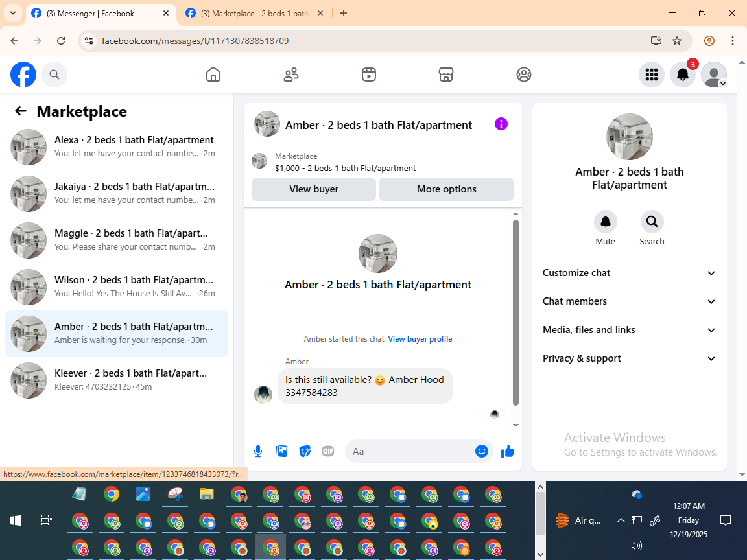747x560 pixels.
Task: Open the Wilson conversation
Action: [x=117, y=286]
